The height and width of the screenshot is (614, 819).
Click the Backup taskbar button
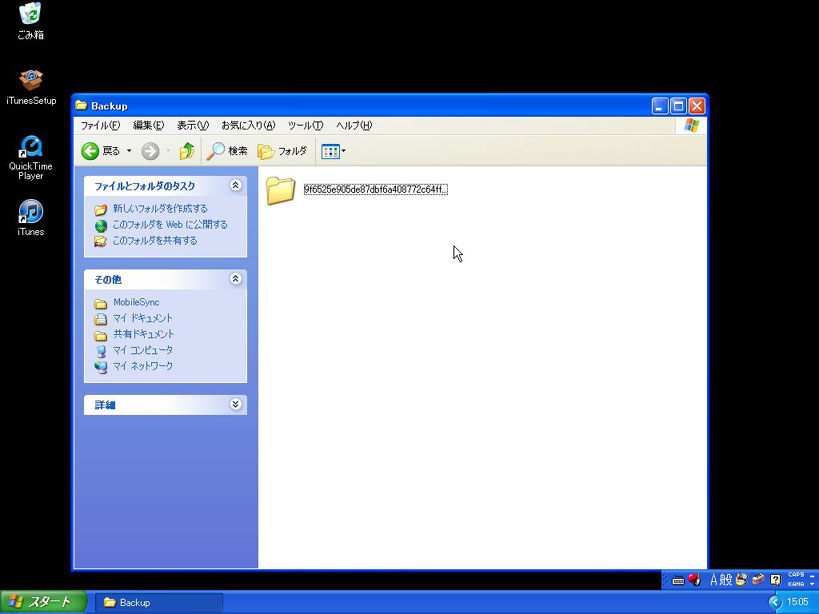pos(159,603)
